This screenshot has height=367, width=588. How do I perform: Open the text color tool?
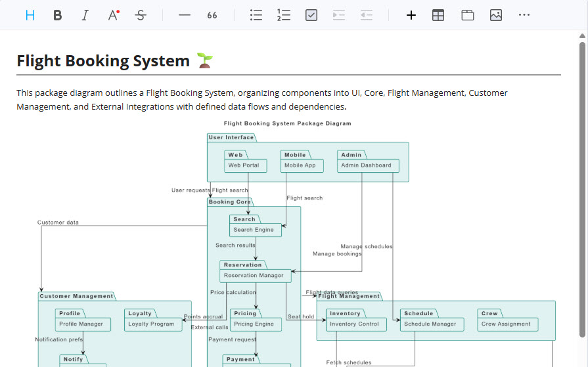(x=114, y=15)
